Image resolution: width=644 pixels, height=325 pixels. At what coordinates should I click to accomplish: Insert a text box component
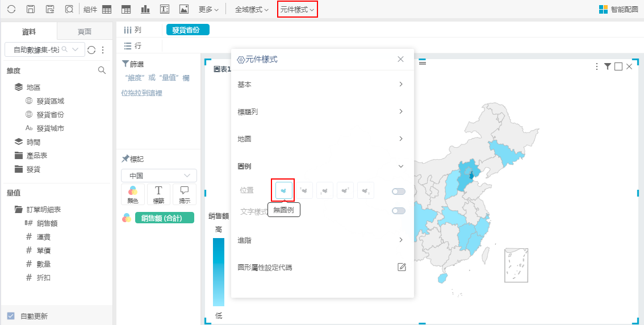coord(165,9)
